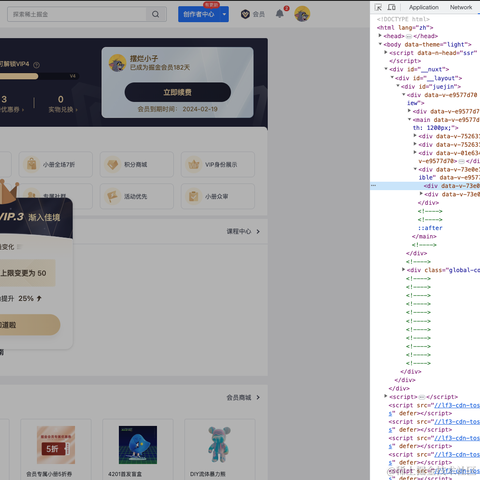480x480 pixels.
Task: Expand the script data-n-head node
Action: [x=385, y=52]
